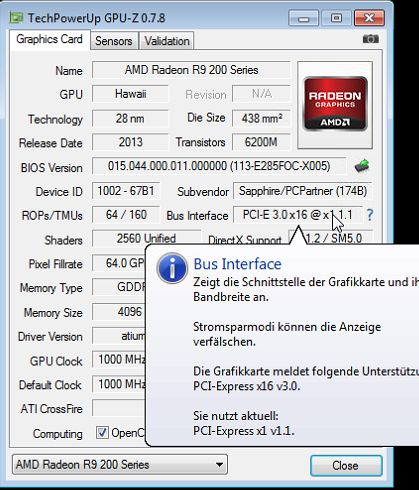Open the AMD Radeon R9 200 Series dropdown
Image resolution: width=419 pixels, height=490 pixels.
(120, 464)
